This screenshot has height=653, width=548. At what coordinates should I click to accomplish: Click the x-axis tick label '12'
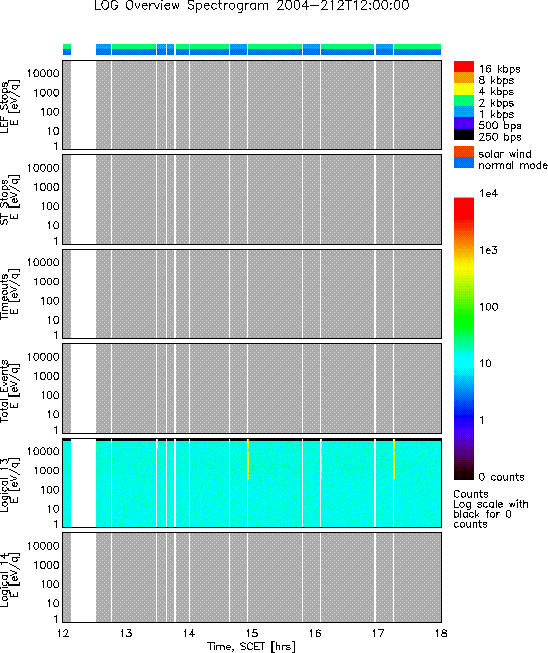[x=63, y=633]
